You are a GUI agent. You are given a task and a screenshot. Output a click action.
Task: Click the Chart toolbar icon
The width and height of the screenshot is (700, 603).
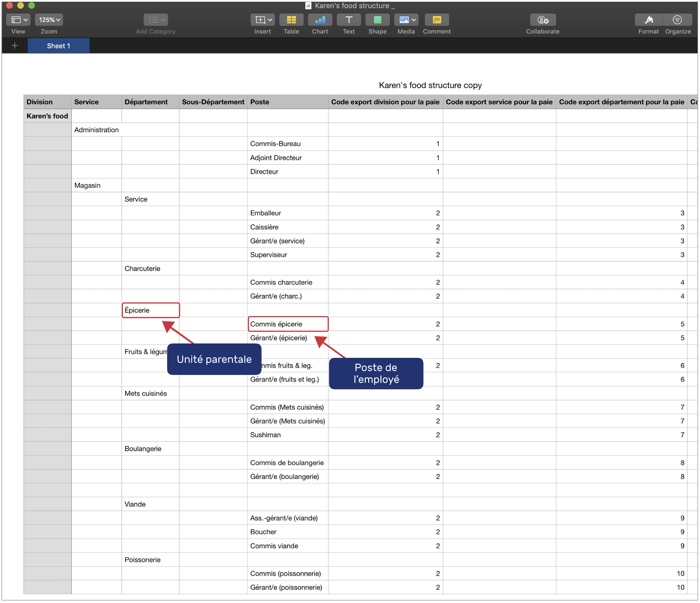click(x=320, y=20)
